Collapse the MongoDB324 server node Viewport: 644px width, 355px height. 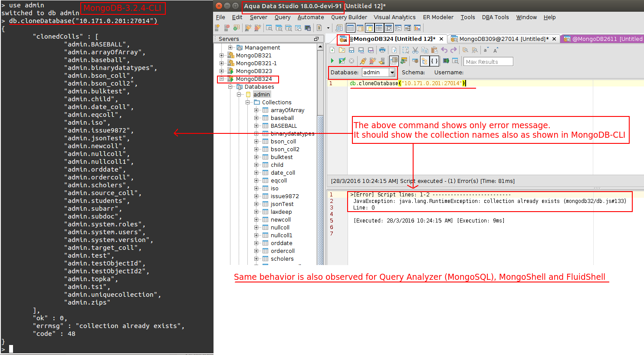[x=221, y=79]
